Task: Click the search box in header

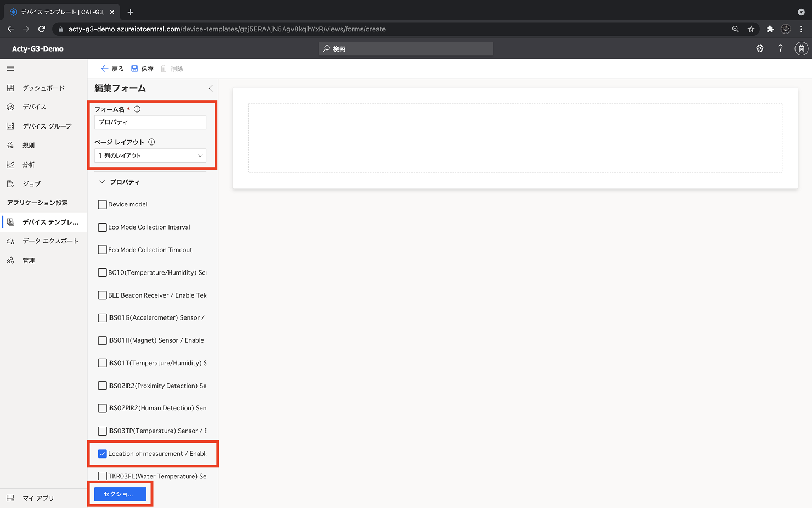Action: [x=406, y=49]
